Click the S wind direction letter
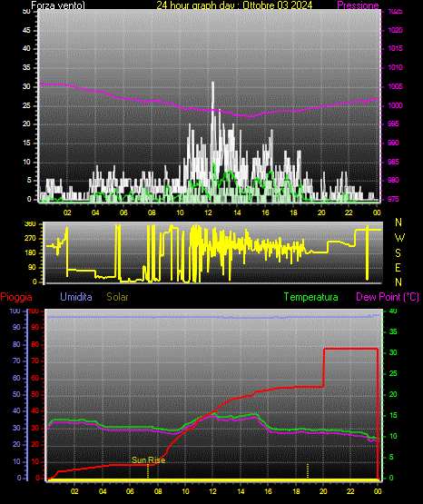The height and width of the screenshot is (504, 423). 398,253
